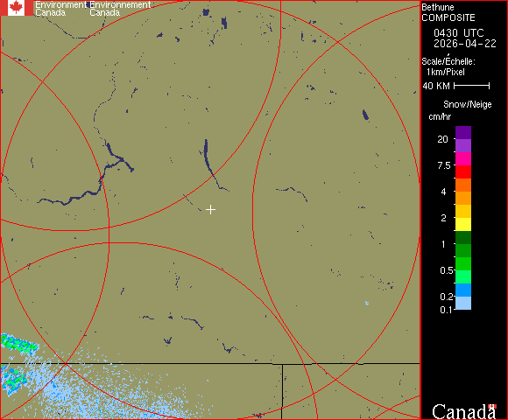508x420 pixels.
Task: Click the Environment Canada header text
Action: 60,9
